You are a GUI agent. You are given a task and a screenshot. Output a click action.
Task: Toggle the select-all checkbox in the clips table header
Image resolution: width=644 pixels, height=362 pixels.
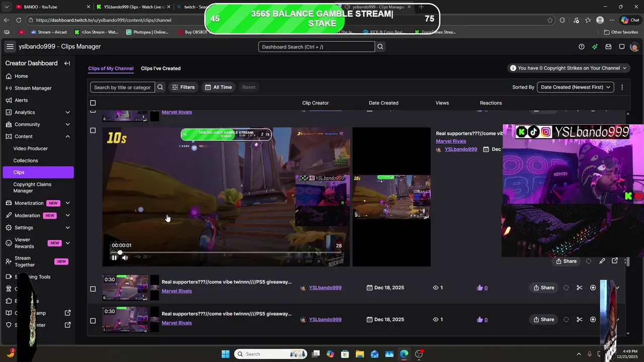93,103
